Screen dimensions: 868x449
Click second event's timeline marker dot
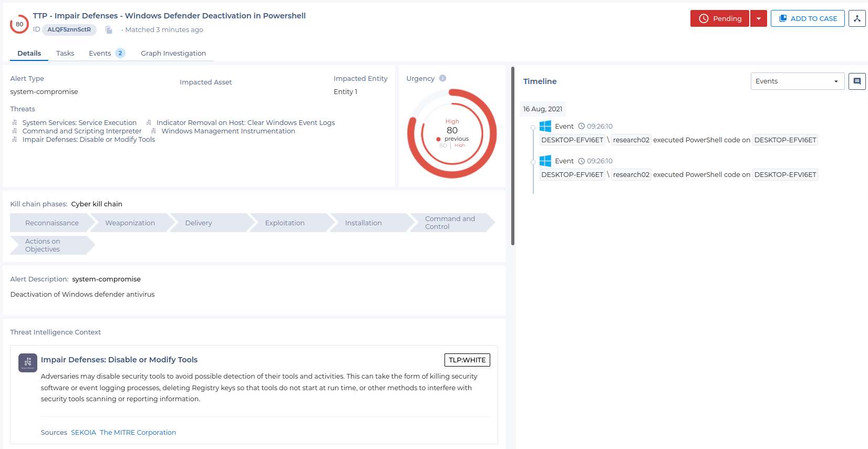coord(533,162)
